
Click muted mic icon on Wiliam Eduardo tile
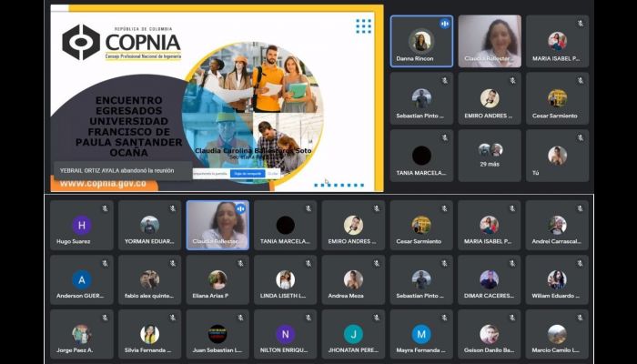point(581,264)
